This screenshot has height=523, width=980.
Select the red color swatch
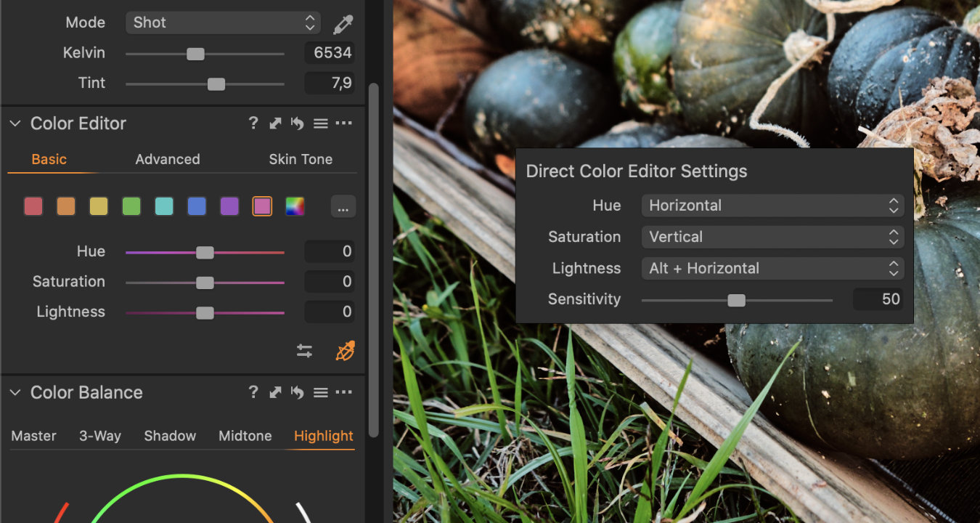point(33,207)
